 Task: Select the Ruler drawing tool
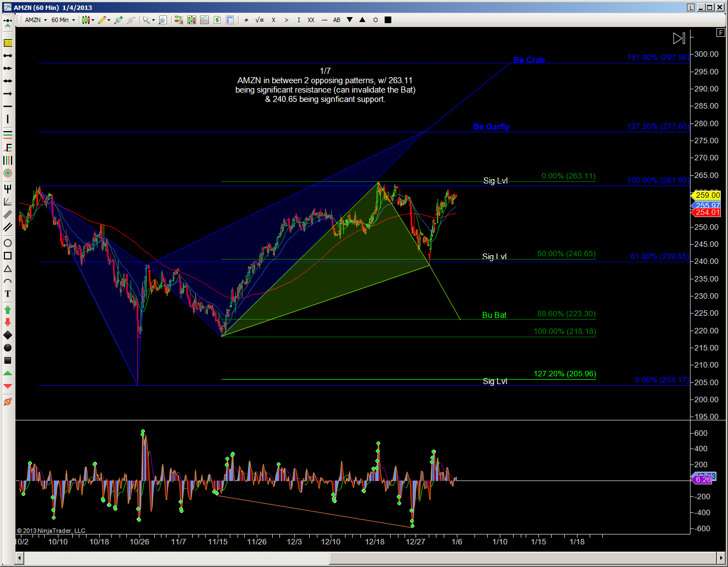click(x=8, y=43)
